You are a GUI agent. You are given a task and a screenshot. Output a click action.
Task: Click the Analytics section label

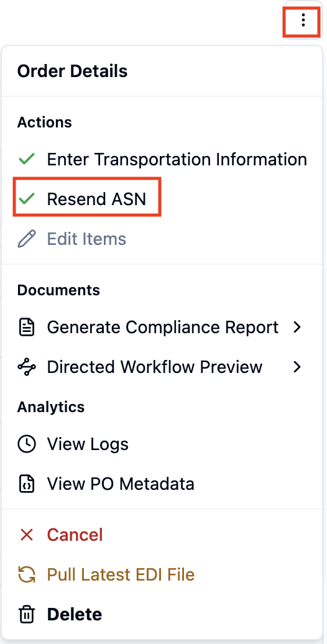tap(51, 407)
